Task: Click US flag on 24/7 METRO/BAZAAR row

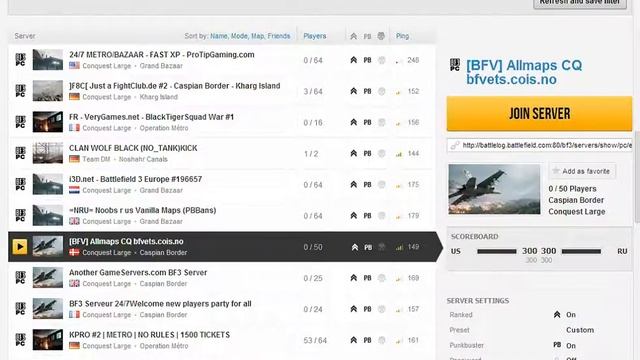Action: click(74, 65)
